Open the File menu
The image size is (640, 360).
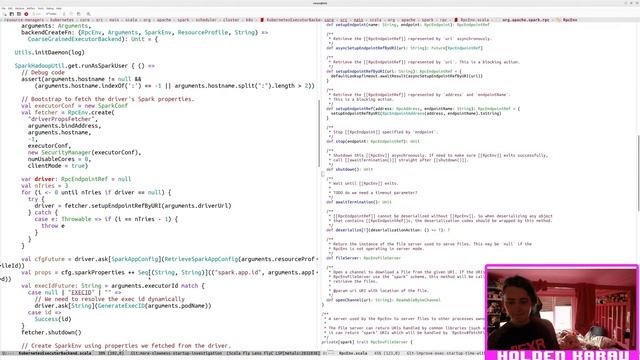pyautogui.click(x=4, y=8)
